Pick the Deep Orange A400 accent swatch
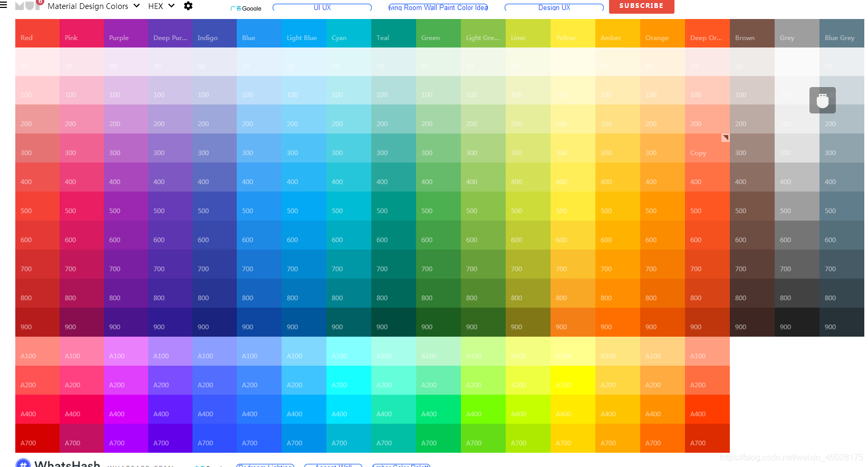The height and width of the screenshot is (467, 868). click(x=707, y=409)
